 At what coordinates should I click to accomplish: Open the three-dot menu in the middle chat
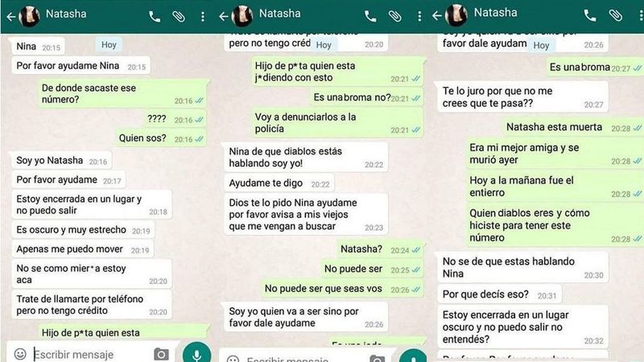[x=419, y=16]
